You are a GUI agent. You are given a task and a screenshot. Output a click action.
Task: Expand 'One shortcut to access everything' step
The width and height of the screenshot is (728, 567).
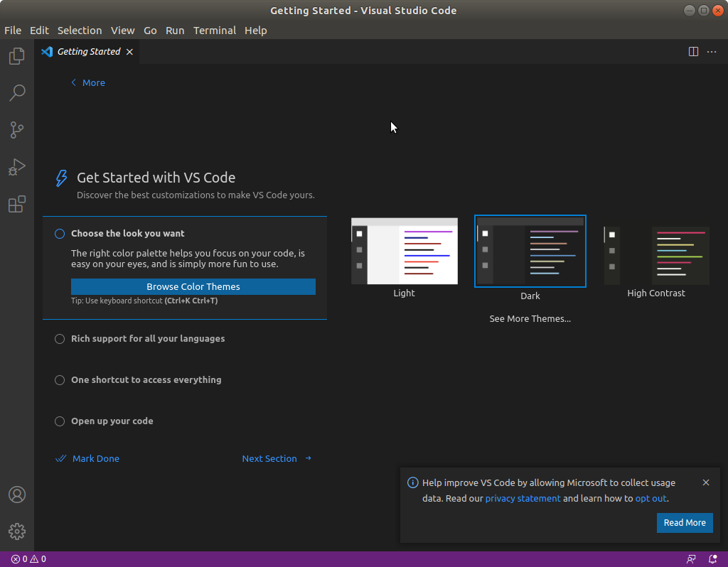pos(146,380)
